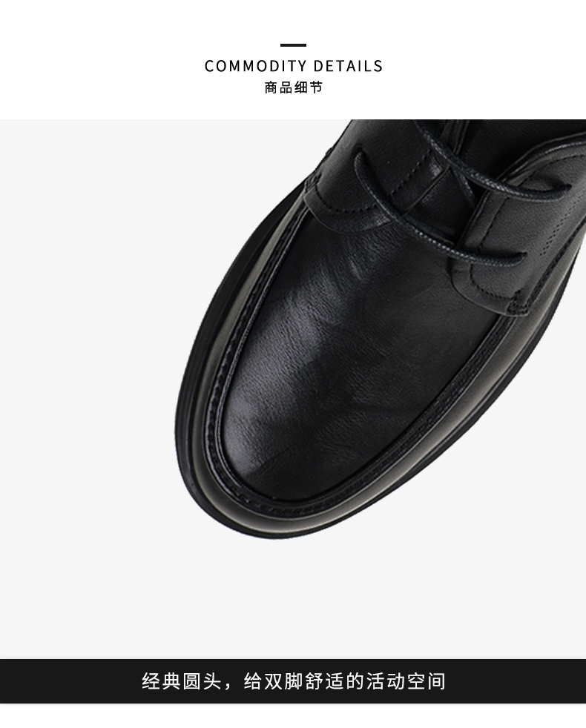Click the short black dash above heading
This screenshot has height=728, width=586.
click(x=293, y=45)
